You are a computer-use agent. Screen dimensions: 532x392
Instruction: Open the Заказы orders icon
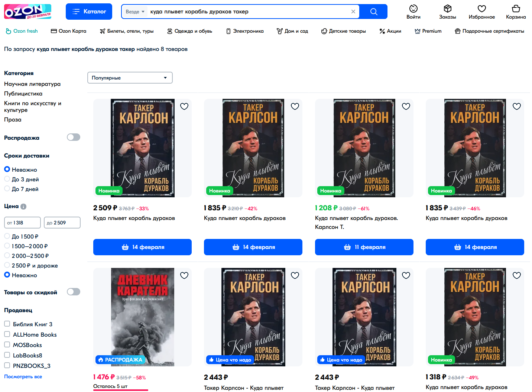[x=448, y=12]
